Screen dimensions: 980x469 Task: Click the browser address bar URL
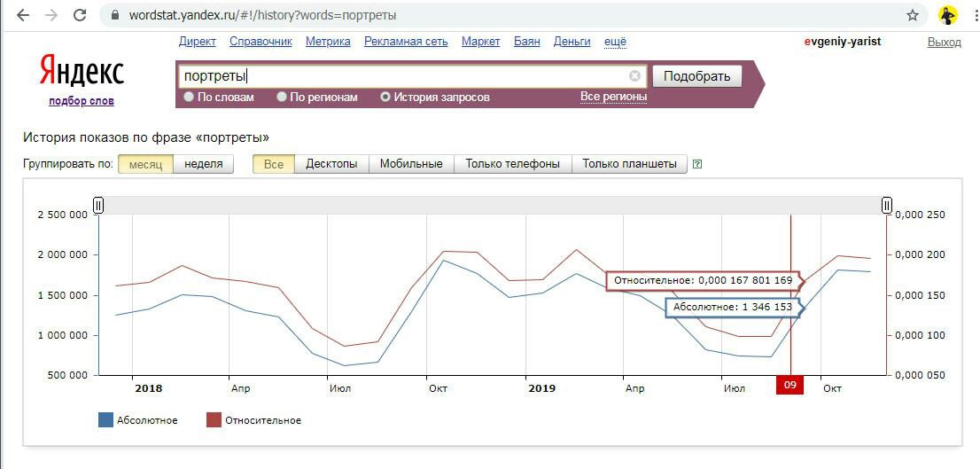pyautogui.click(x=262, y=16)
